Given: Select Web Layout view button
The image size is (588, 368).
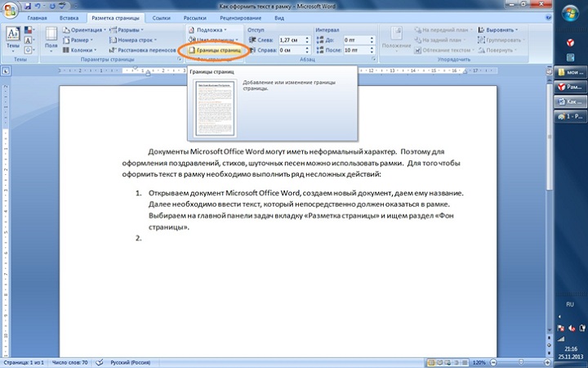Looking at the screenshot, I should 447,363.
